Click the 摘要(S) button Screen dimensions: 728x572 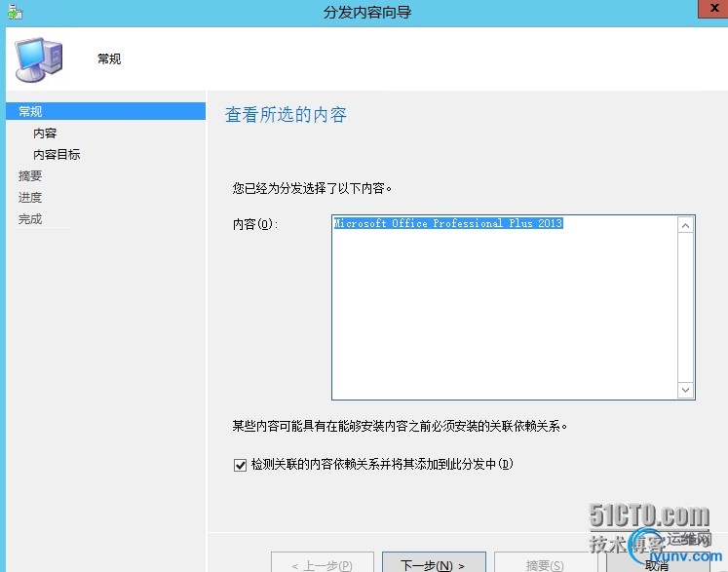546,562
